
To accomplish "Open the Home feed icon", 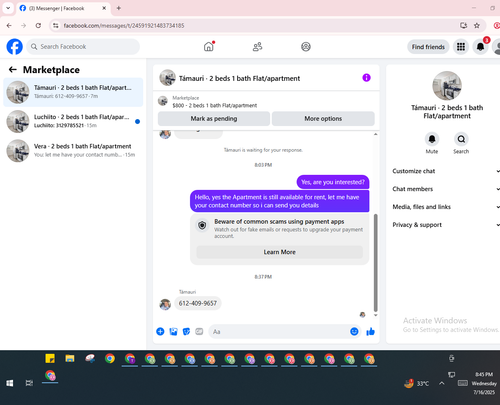I will [x=209, y=47].
